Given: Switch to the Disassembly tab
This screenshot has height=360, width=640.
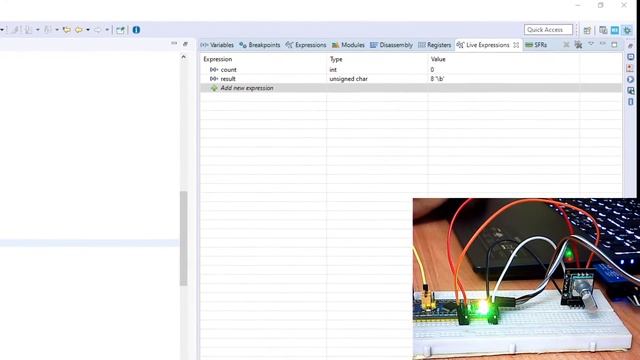Looking at the screenshot, I should [x=391, y=45].
